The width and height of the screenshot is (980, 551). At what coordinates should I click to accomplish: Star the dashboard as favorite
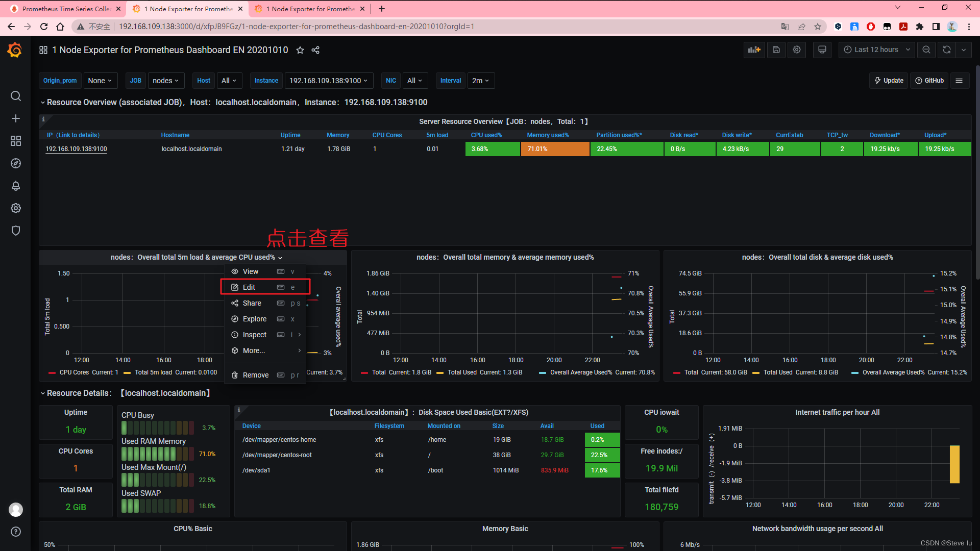point(300,50)
